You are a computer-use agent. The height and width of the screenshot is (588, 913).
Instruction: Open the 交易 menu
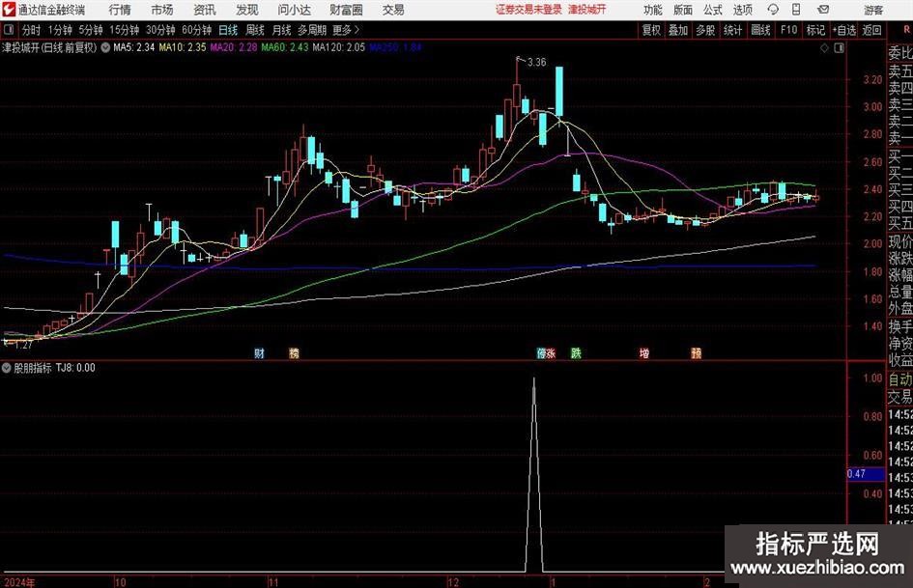tap(393, 10)
